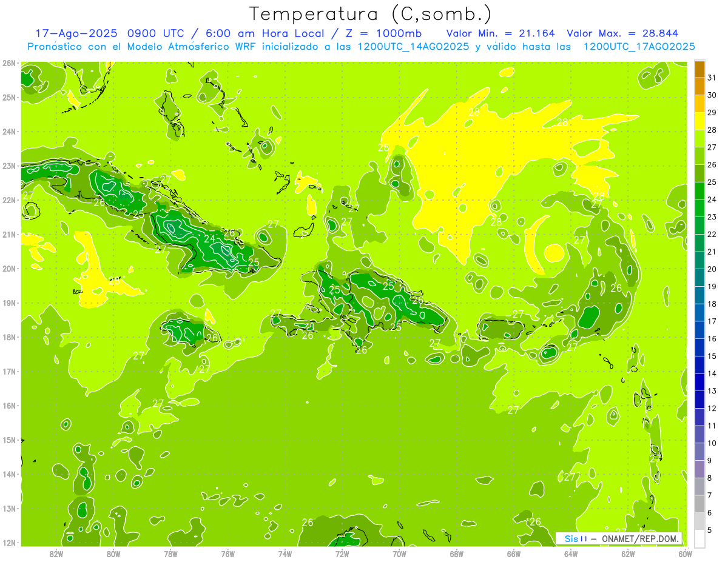Screen dimensions: 728x562
Task: Click the 17N latitude axis label
Action: (x=8, y=372)
